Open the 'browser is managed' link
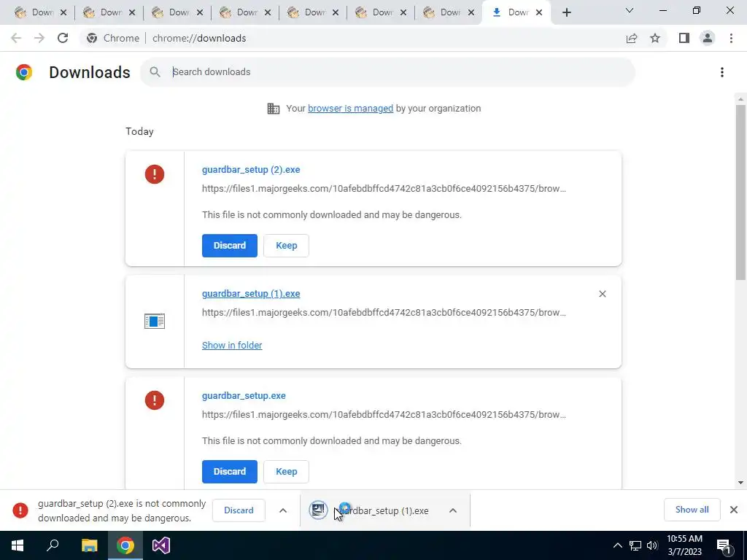 (x=350, y=109)
